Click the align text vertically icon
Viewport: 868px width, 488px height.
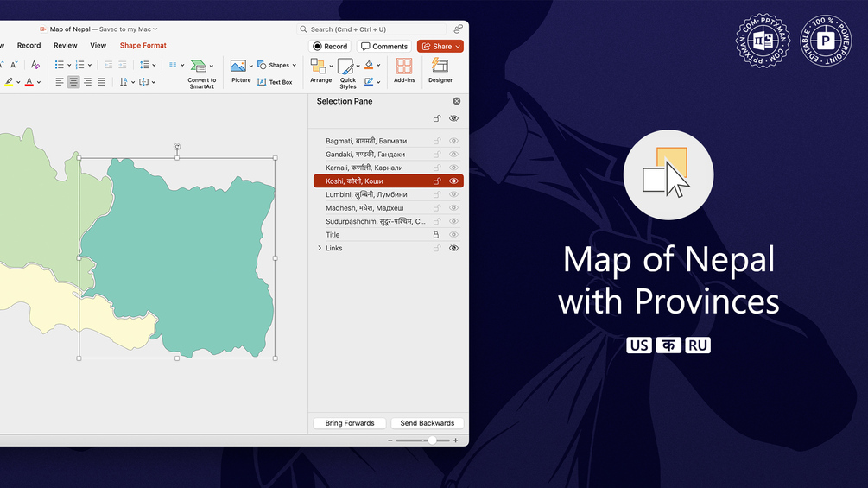pos(144,82)
